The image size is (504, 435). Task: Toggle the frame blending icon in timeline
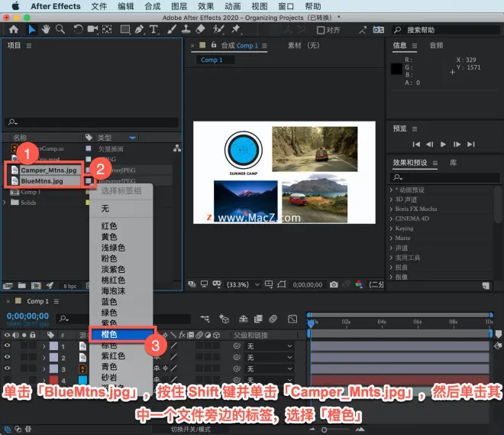click(x=258, y=319)
